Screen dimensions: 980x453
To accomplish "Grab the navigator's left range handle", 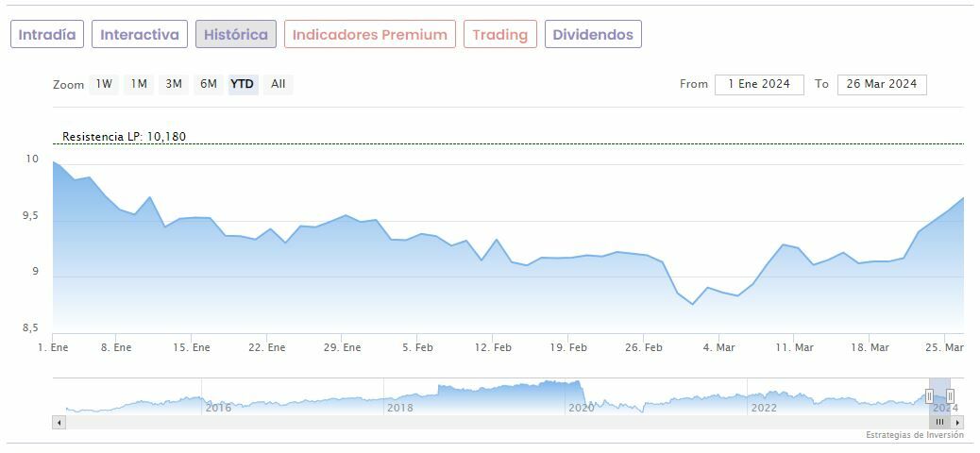I will pos(929,396).
